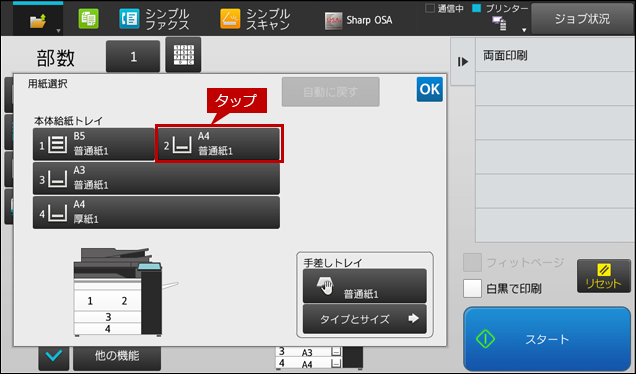Viewport: 636px width, 374px height.
Task: Tap the 通信中 status indicator
Action: click(x=444, y=8)
